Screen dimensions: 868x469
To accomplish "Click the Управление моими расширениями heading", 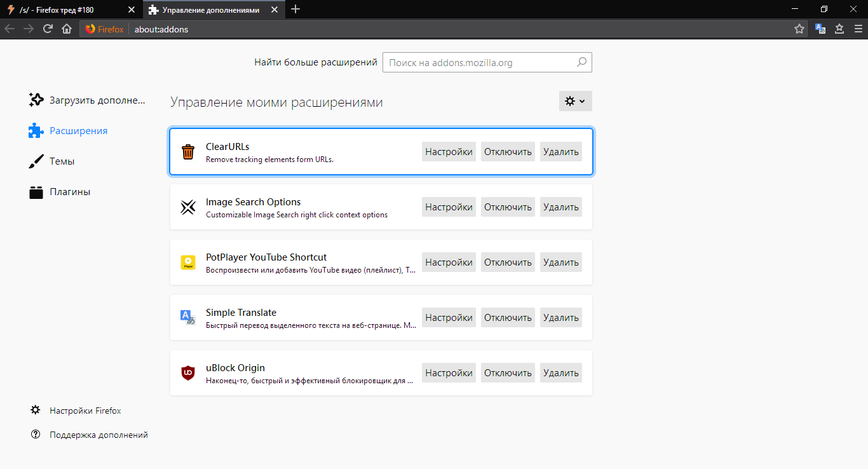I will 276,102.
